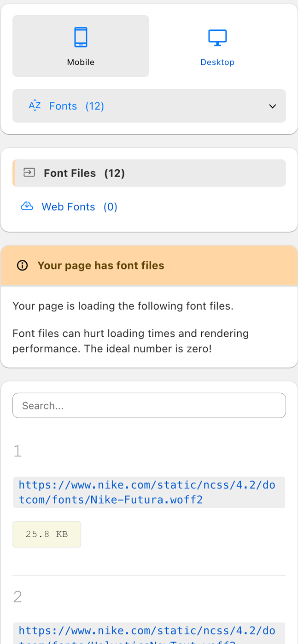
Task: Select the Mobile view label
Action: click(x=81, y=62)
